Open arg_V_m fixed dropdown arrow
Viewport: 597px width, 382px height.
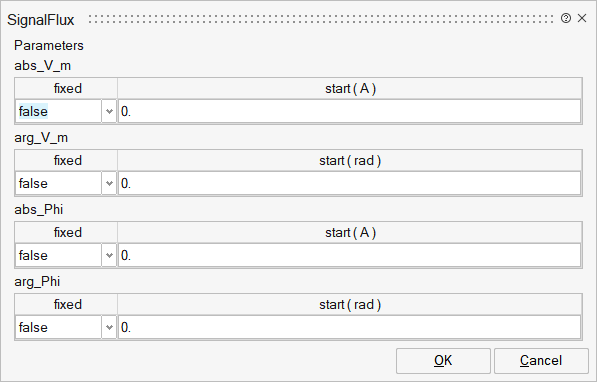coord(109,184)
